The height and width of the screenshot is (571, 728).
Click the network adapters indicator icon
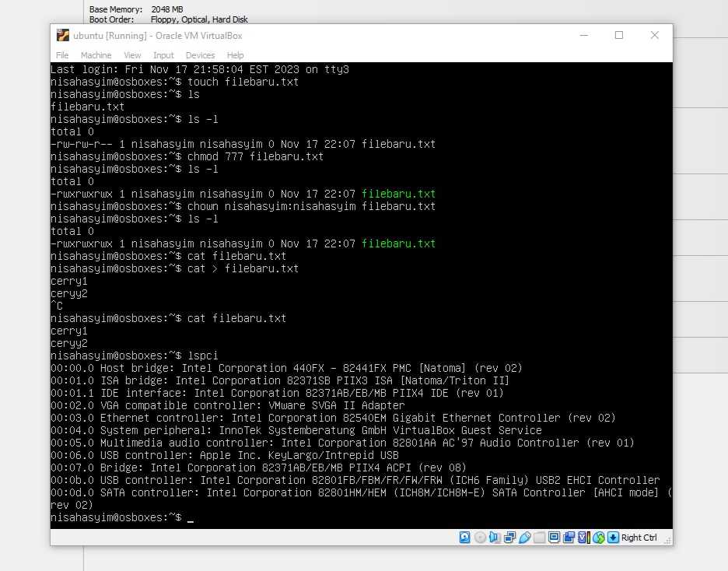(x=509, y=538)
